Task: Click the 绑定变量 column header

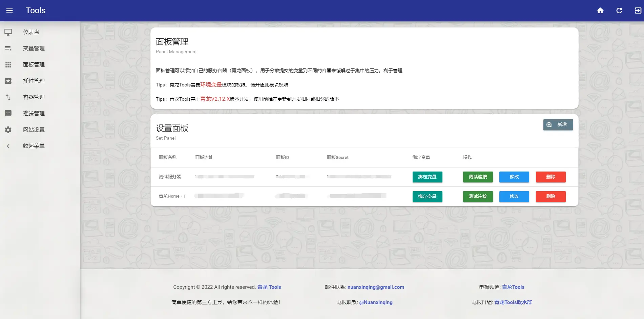Action: [421, 157]
